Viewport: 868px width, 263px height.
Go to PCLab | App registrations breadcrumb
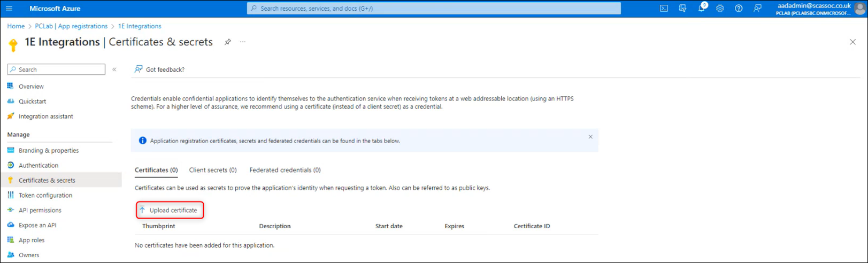point(71,26)
